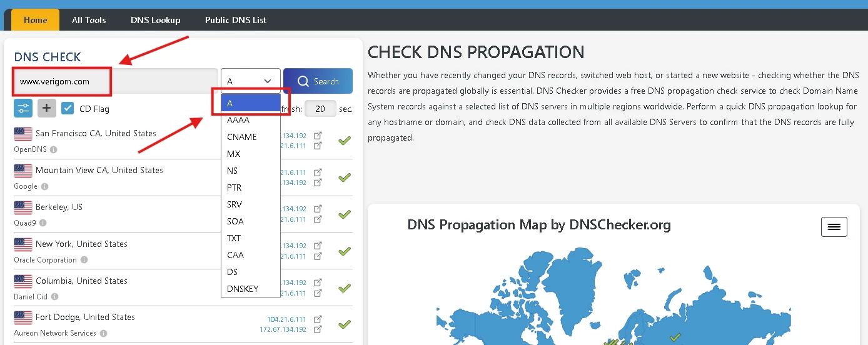The image size is (868, 345).
Task: Choose TXT from record type list
Action: pyautogui.click(x=250, y=238)
